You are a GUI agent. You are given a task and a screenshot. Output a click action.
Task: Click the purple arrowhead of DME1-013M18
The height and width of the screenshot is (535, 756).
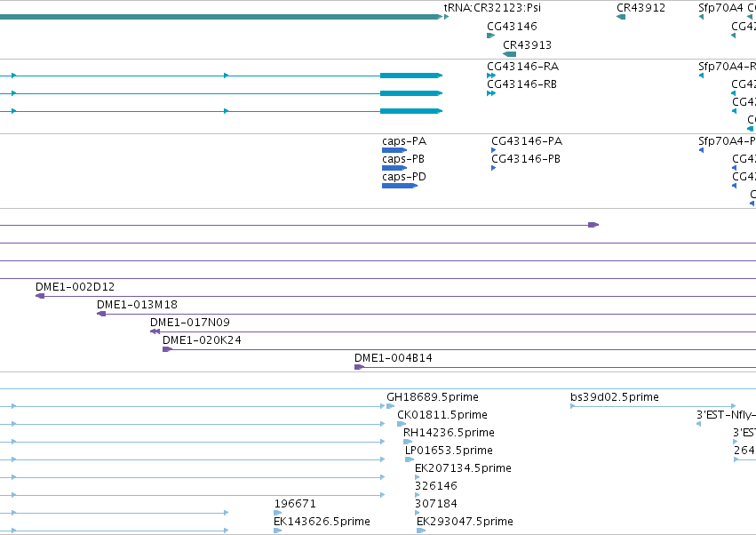[101, 314]
